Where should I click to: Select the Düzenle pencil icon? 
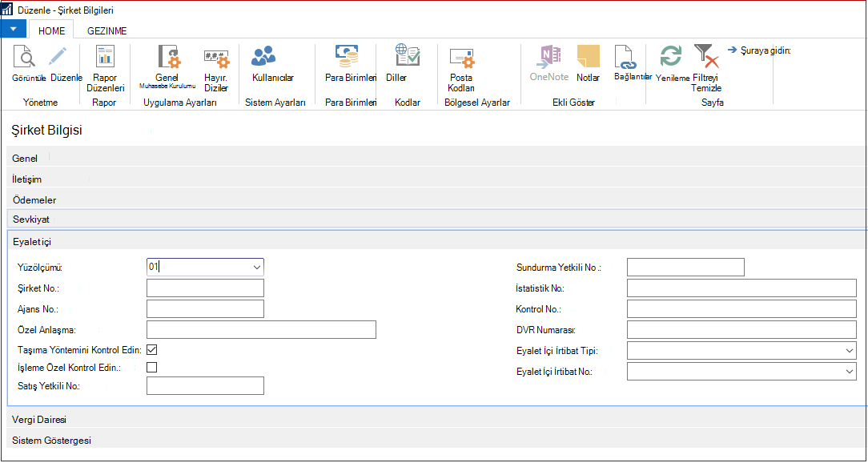pyautogui.click(x=57, y=57)
